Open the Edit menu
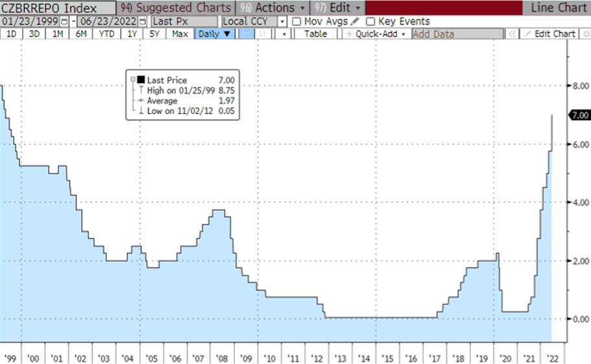The width and height of the screenshot is (591, 364). click(x=338, y=8)
